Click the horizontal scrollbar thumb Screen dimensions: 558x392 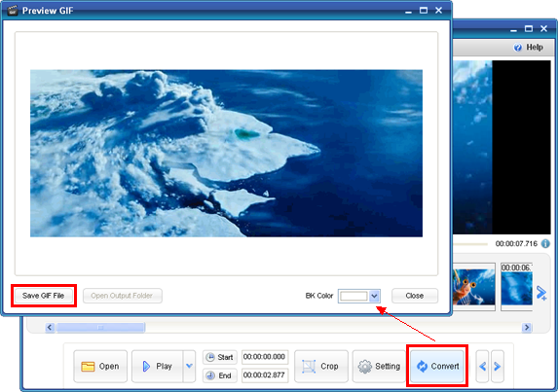[100, 327]
